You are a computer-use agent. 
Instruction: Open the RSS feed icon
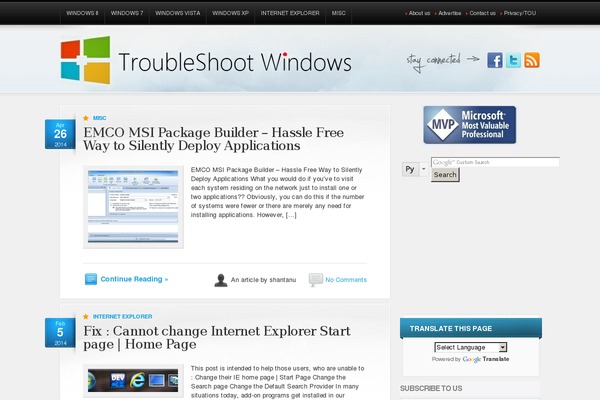[x=532, y=60]
